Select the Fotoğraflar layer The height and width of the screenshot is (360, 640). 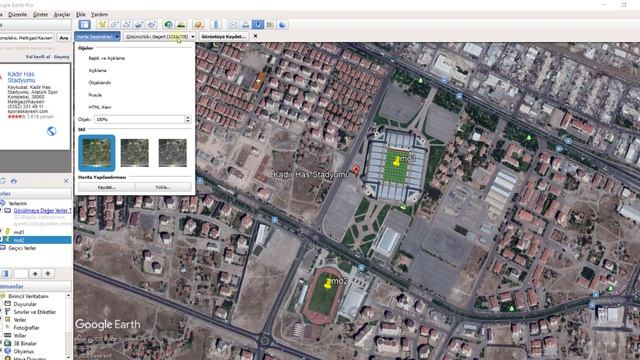pos(27,328)
